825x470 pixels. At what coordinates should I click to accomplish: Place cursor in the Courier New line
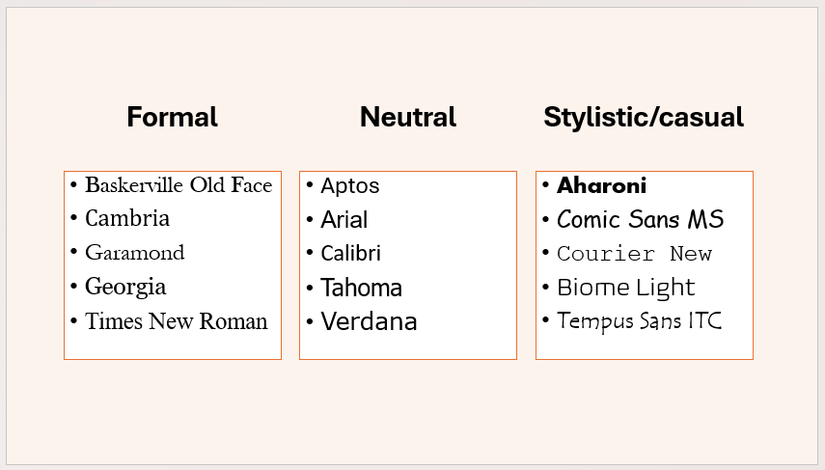click(x=634, y=254)
